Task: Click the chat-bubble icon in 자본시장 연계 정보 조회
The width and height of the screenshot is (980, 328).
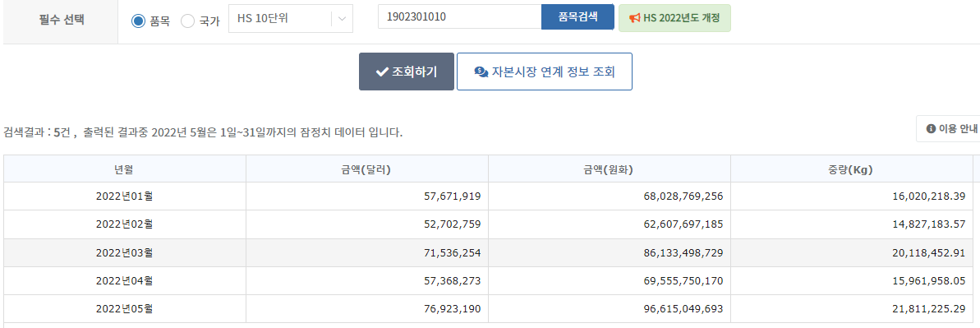Action: pos(481,72)
